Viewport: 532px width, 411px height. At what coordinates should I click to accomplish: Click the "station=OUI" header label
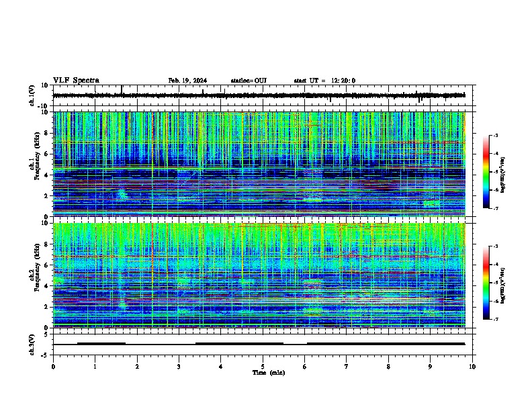coord(249,81)
